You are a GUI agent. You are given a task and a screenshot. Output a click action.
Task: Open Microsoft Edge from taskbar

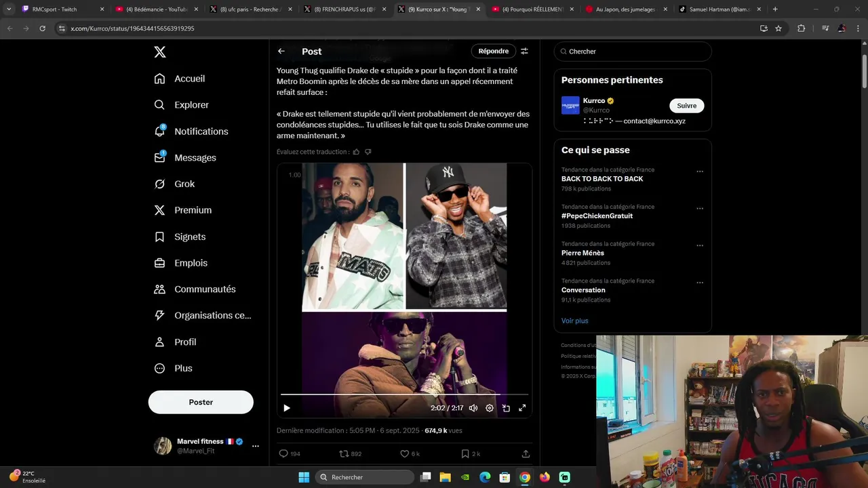tap(485, 477)
